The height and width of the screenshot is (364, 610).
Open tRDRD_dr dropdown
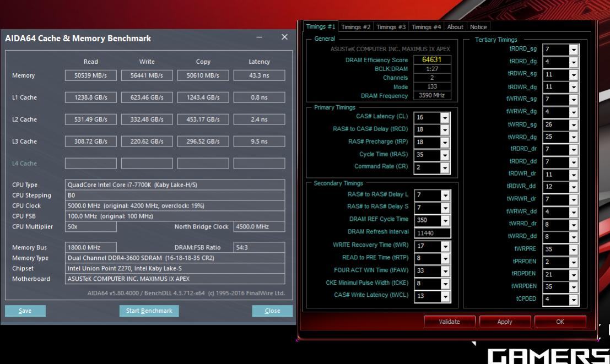574,150
